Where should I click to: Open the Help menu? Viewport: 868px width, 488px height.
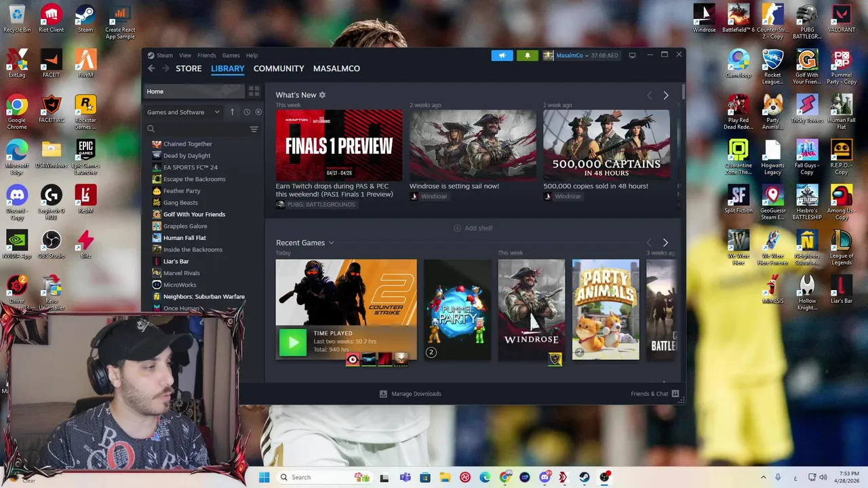(x=252, y=56)
